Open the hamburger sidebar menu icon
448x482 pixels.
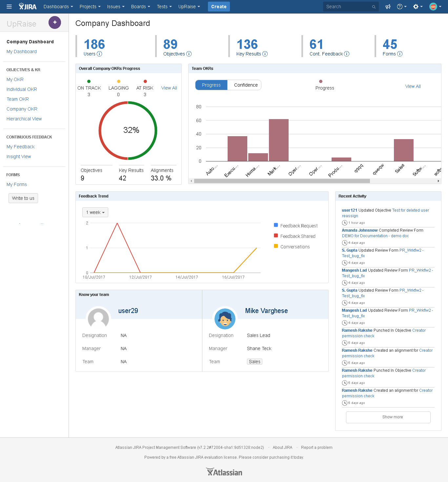click(x=9, y=7)
